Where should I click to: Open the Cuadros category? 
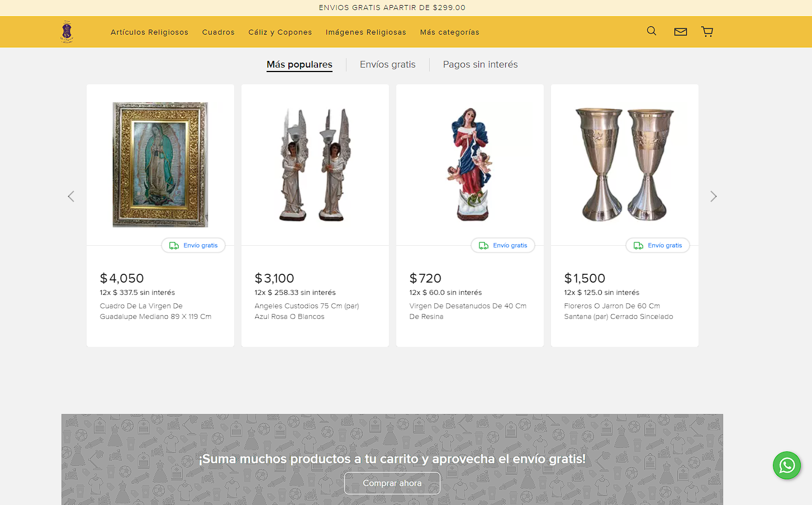[218, 32]
